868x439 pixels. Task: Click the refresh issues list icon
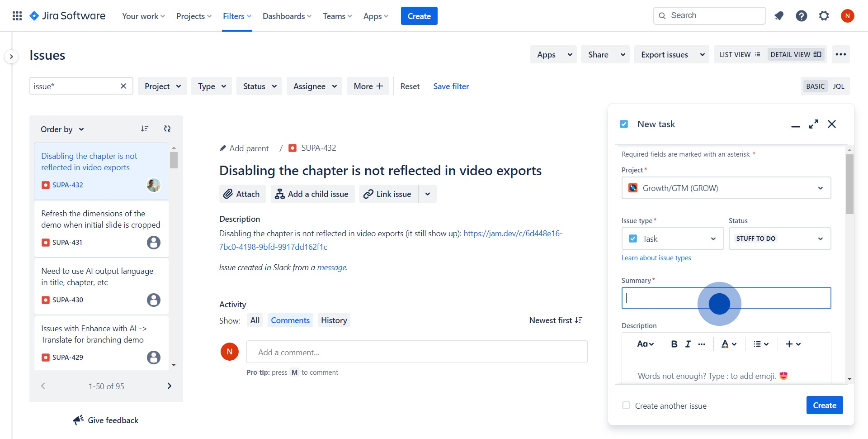point(167,129)
